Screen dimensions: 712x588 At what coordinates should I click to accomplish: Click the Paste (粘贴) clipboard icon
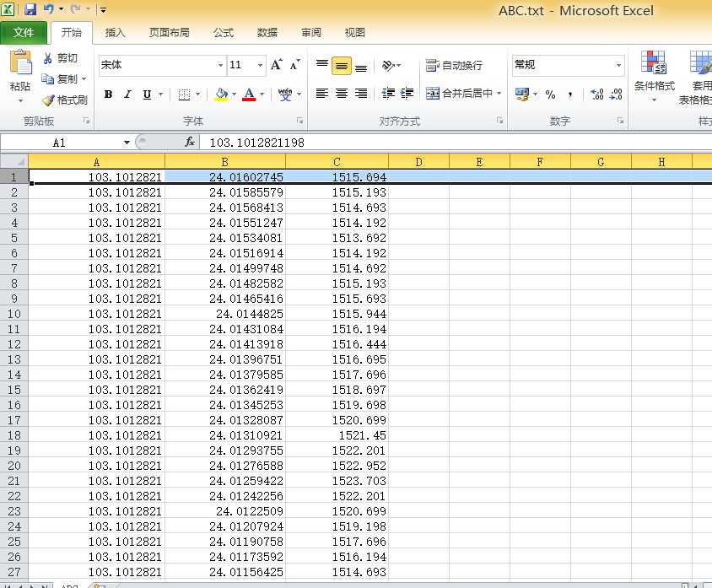pos(20,62)
